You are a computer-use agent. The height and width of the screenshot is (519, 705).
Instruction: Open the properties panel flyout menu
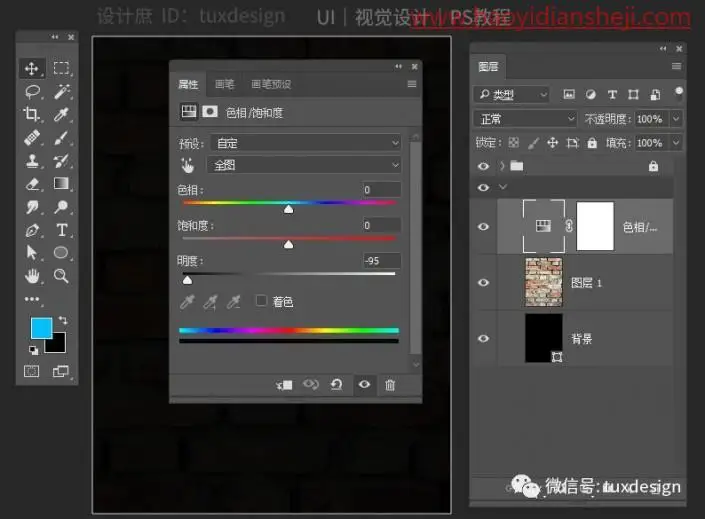[411, 84]
